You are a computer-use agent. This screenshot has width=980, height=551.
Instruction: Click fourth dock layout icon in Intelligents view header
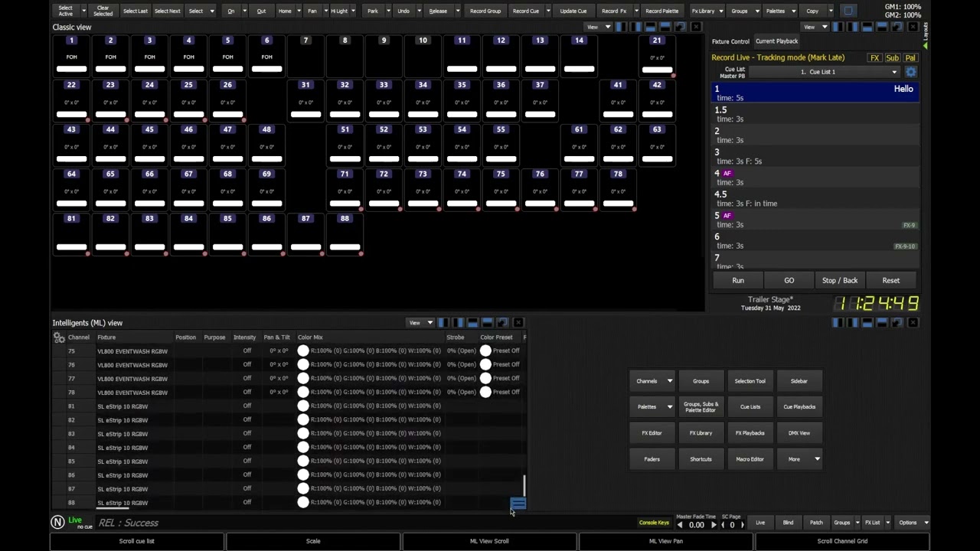[x=487, y=323]
